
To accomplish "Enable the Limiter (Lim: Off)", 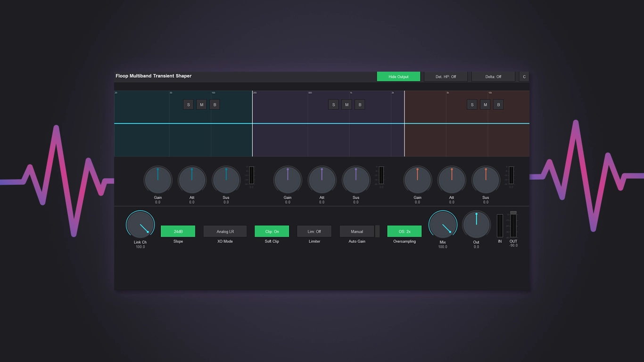I will [x=314, y=231].
